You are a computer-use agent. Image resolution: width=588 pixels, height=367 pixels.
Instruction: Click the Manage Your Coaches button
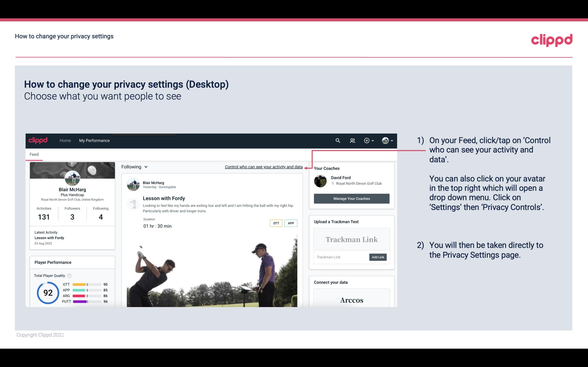(351, 198)
